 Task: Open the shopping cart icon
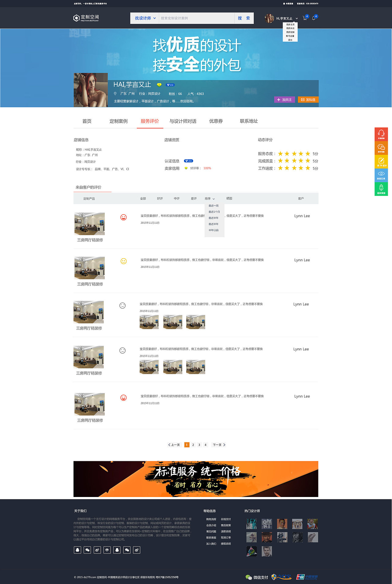(305, 18)
